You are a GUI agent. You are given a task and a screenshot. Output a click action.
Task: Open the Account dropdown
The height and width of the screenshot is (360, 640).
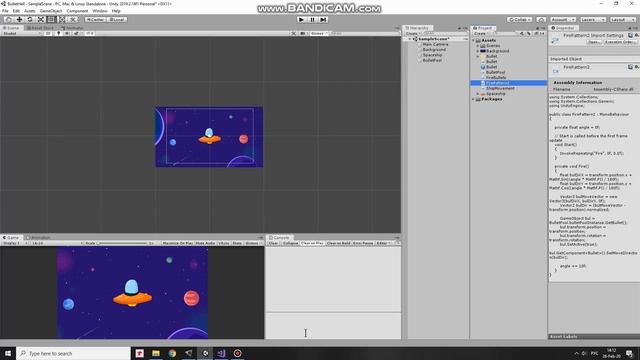[x=563, y=19]
